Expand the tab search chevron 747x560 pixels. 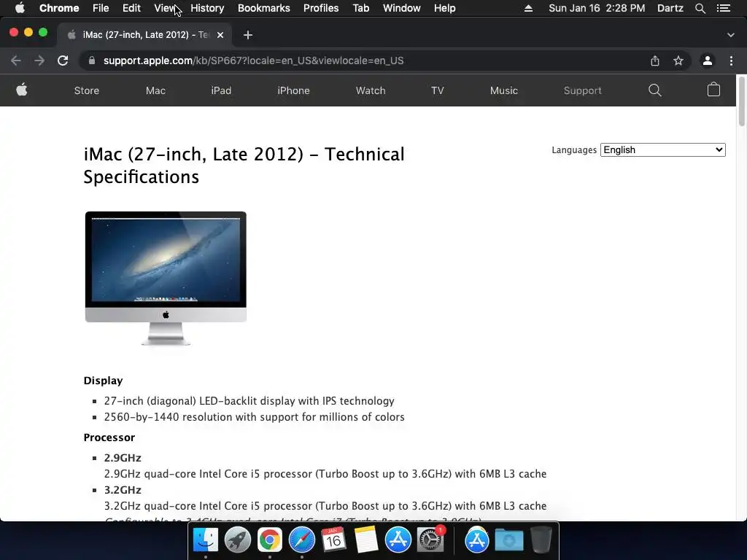coord(731,35)
